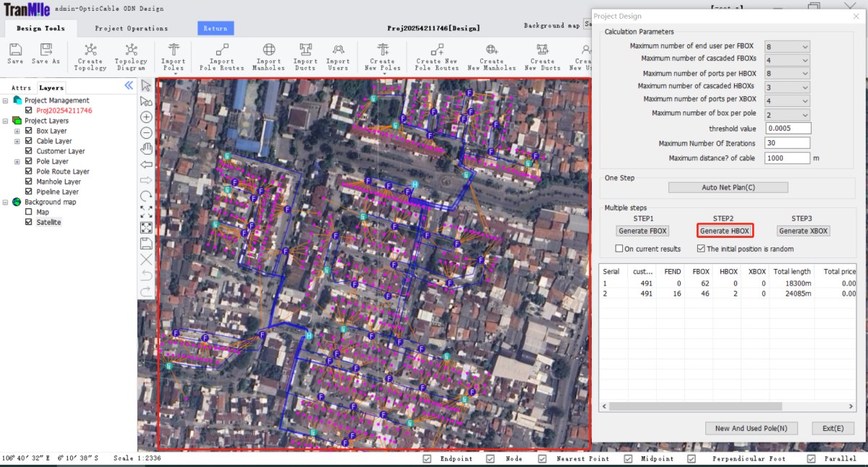Uncheck The initial position is random

tap(700, 249)
